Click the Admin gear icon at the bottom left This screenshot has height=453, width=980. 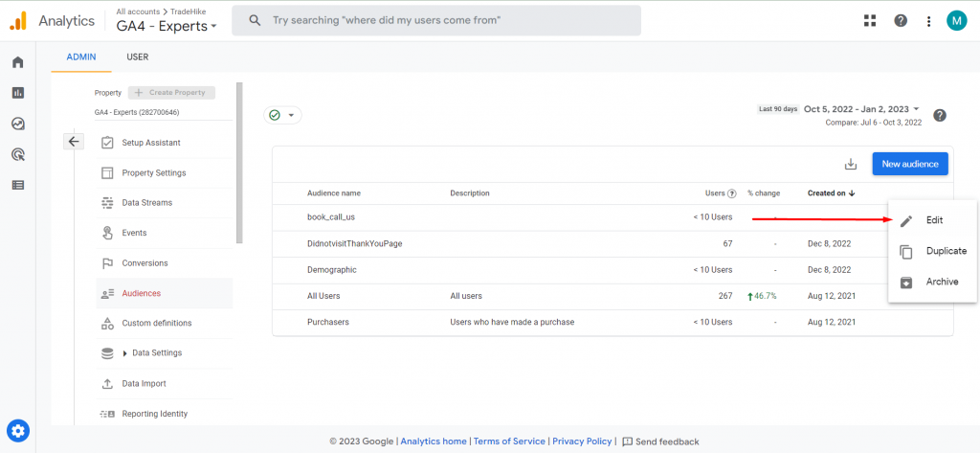(x=18, y=430)
